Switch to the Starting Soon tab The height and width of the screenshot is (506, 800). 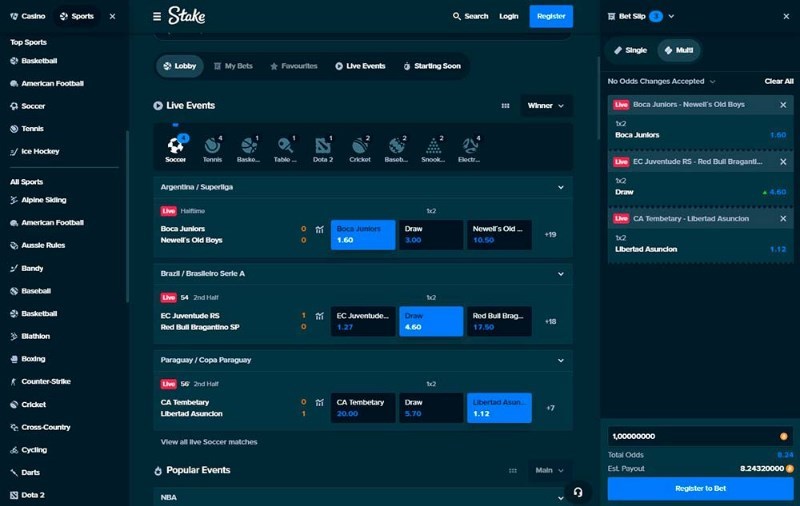tap(432, 66)
